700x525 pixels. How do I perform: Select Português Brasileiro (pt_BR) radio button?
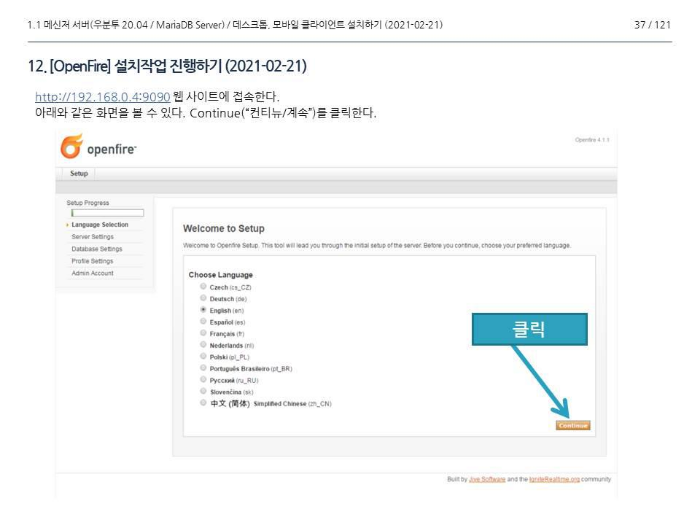coord(203,368)
